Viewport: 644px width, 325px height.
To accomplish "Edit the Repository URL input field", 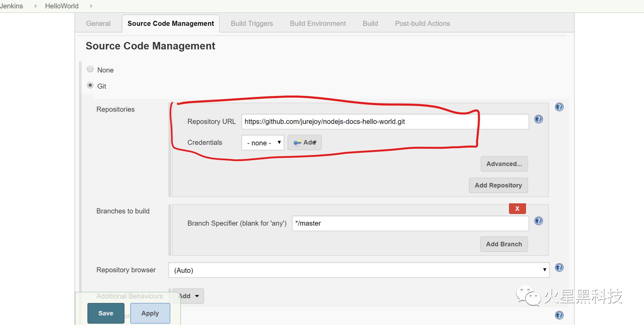I will click(x=385, y=122).
